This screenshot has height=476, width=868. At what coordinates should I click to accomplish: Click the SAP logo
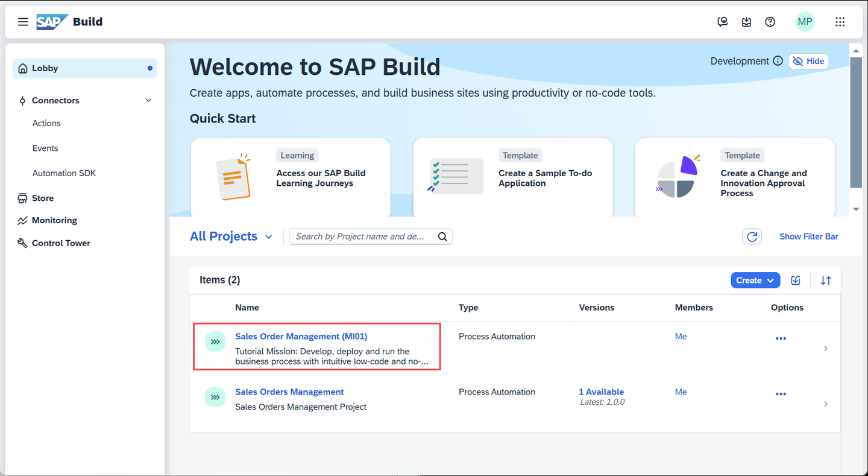pos(52,22)
